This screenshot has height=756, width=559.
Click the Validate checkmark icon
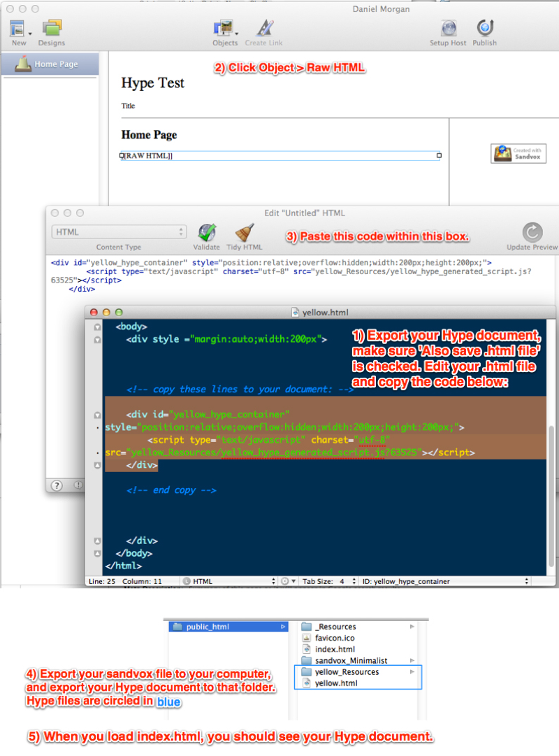pyautogui.click(x=207, y=232)
